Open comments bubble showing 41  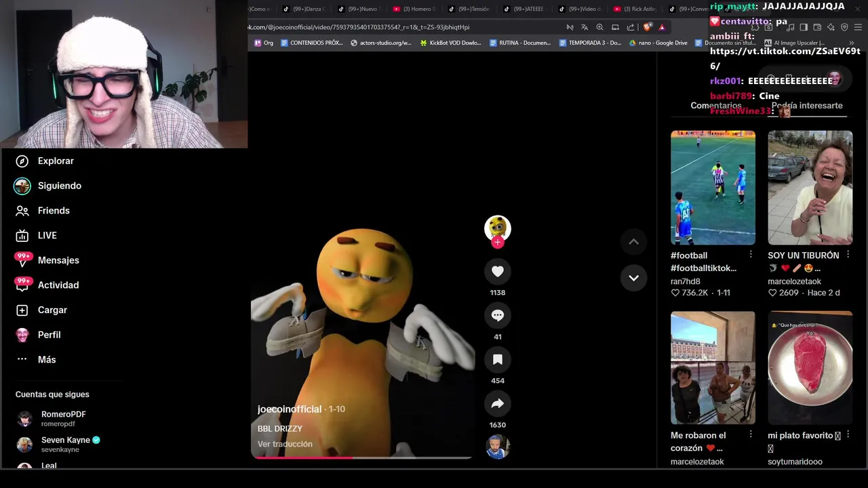(497, 315)
